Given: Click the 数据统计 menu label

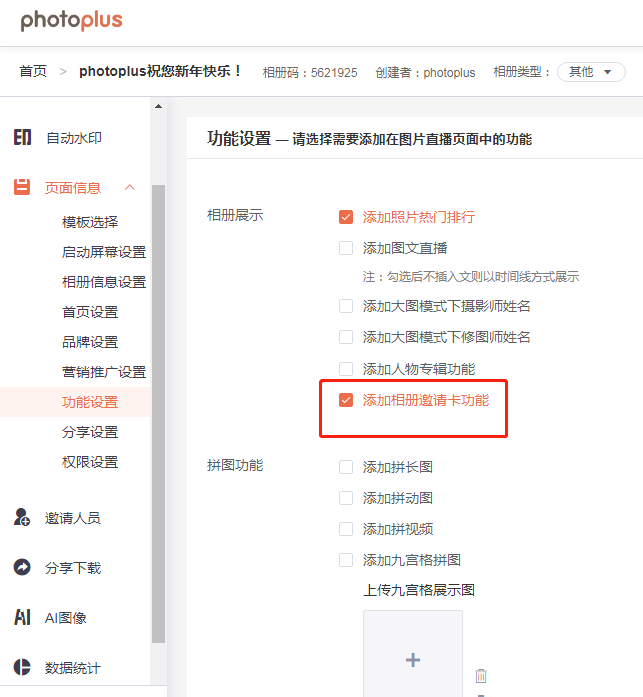Looking at the screenshot, I should (x=73, y=668).
